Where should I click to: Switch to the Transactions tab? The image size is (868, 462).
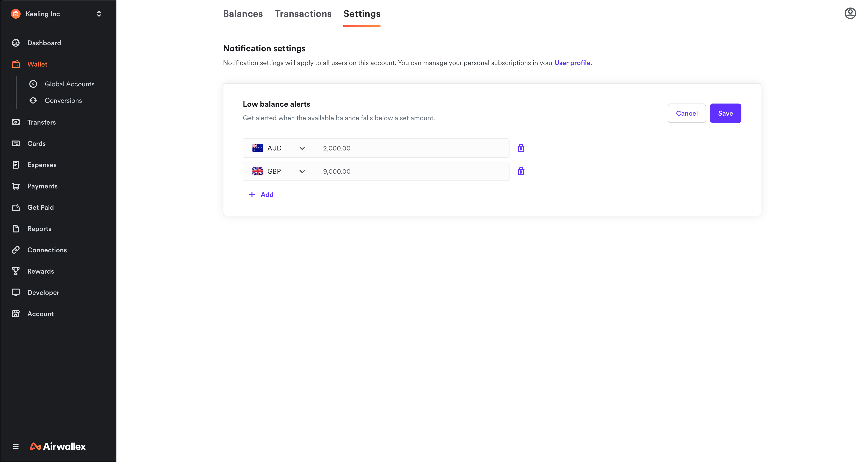point(303,14)
